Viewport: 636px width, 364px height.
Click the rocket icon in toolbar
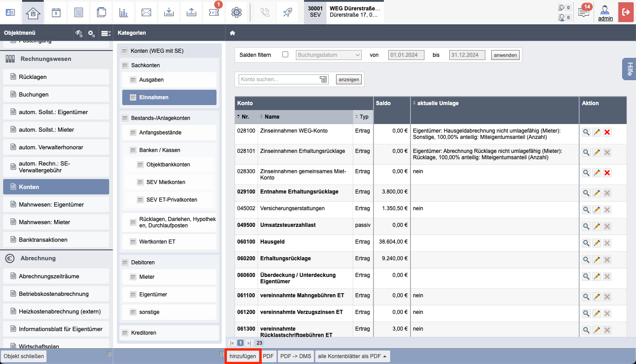[287, 12]
